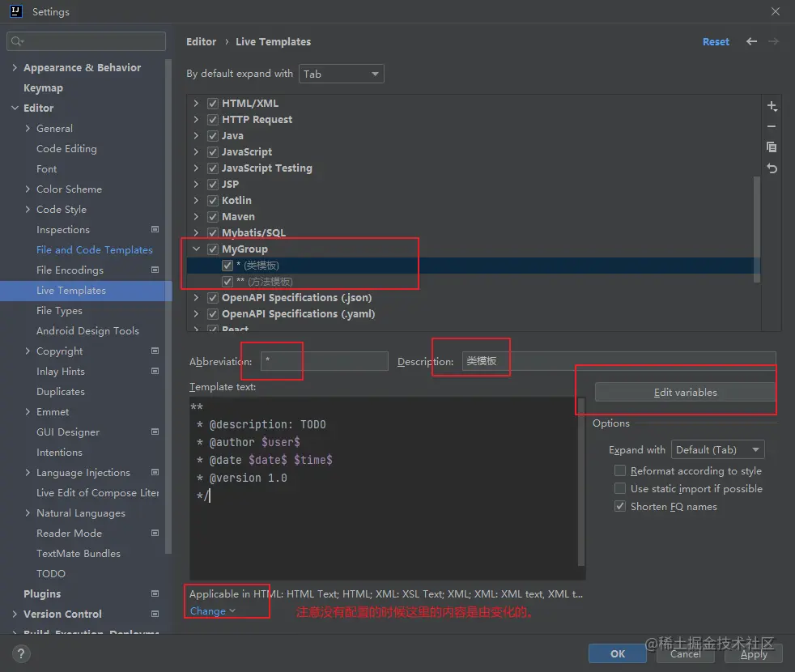Click the Inspections project-level settings icon
The width and height of the screenshot is (795, 672).
point(155,229)
